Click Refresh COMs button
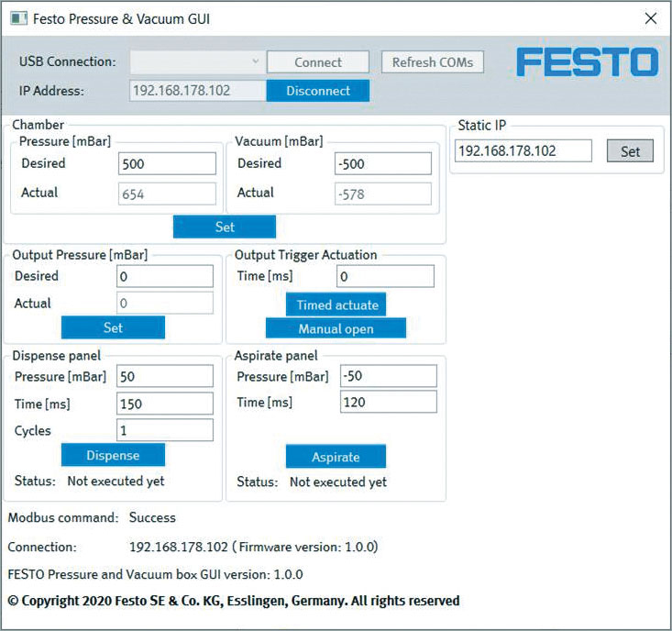Screen dimensions: 672x631 click(x=433, y=62)
